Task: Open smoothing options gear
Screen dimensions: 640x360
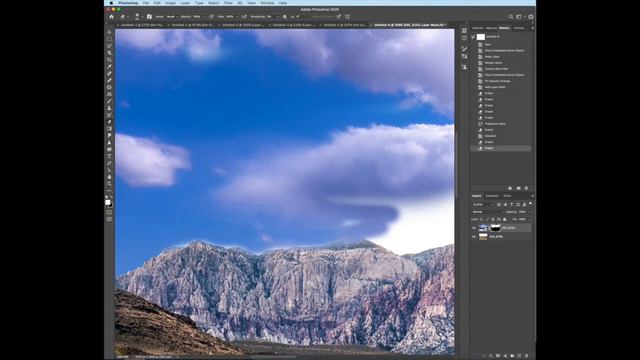Action: pyautogui.click(x=285, y=17)
